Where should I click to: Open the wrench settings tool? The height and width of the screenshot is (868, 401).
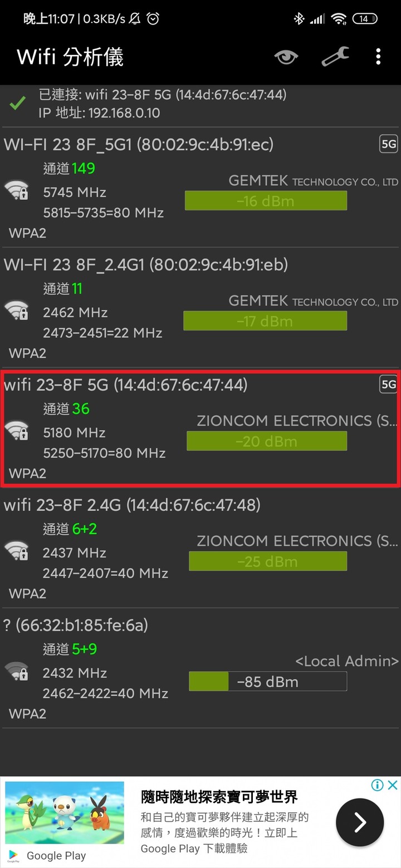[x=335, y=56]
